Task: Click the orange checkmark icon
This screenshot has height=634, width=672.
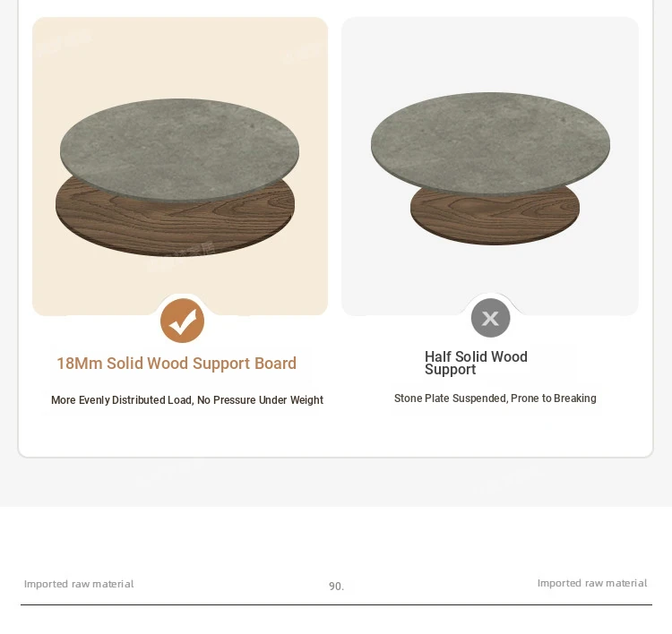Action: (x=182, y=321)
